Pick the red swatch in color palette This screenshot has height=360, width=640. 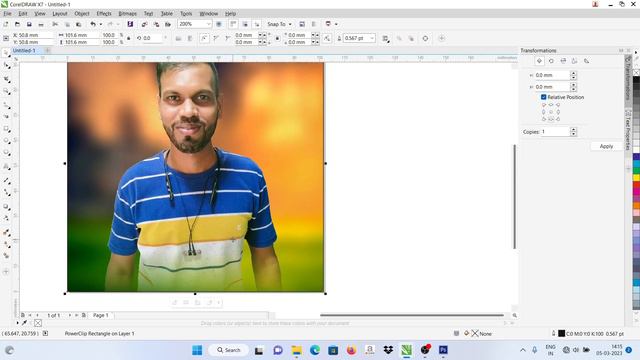coord(636,185)
